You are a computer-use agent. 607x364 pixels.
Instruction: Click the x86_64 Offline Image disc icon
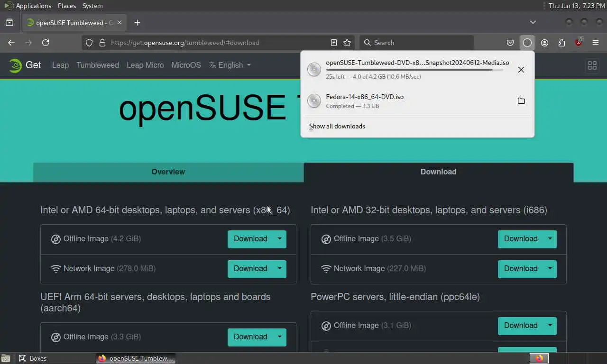[56, 239]
